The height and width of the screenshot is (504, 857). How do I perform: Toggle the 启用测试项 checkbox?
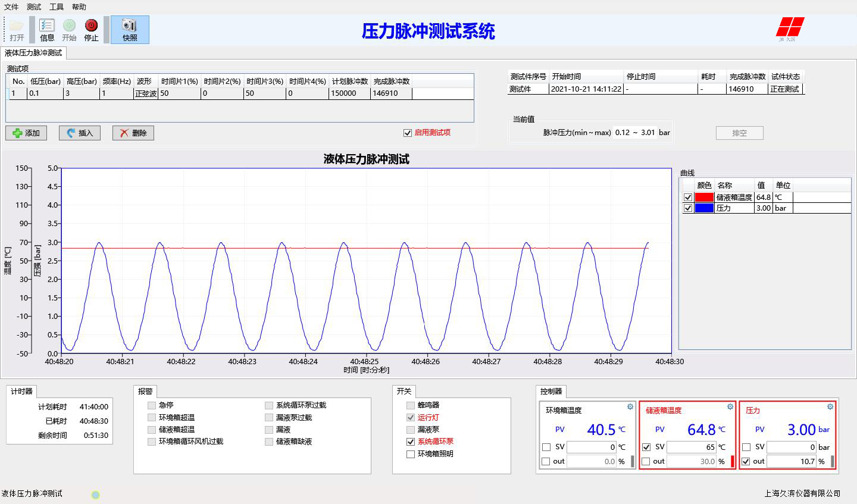click(408, 133)
